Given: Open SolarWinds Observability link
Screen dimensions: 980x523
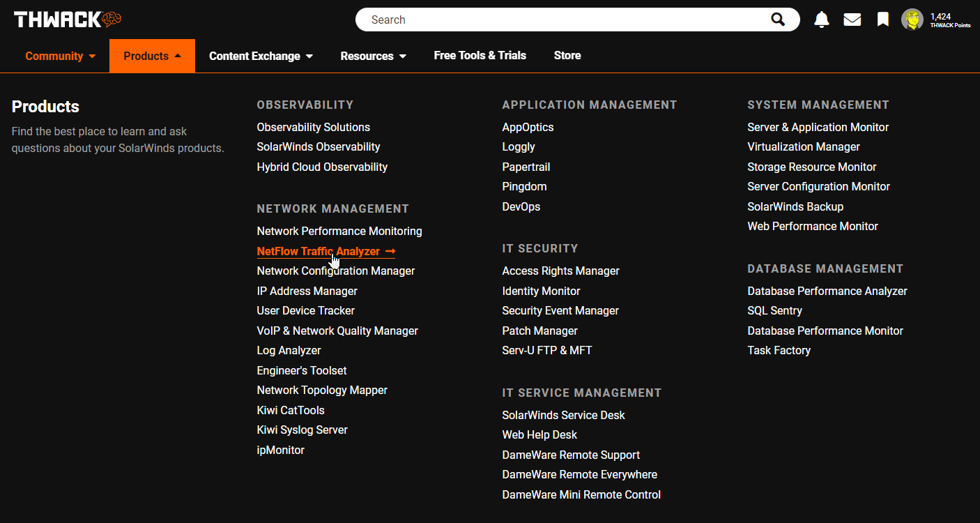Looking at the screenshot, I should click(x=319, y=146).
